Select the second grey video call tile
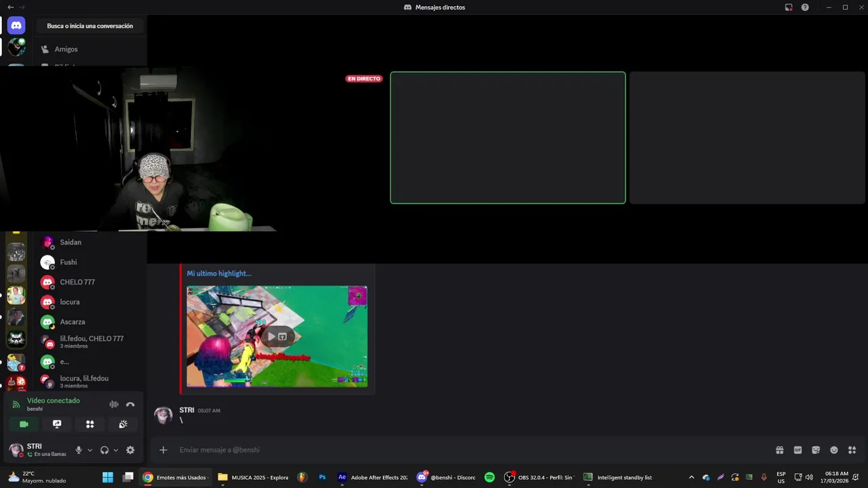The height and width of the screenshot is (488, 868). point(748,138)
